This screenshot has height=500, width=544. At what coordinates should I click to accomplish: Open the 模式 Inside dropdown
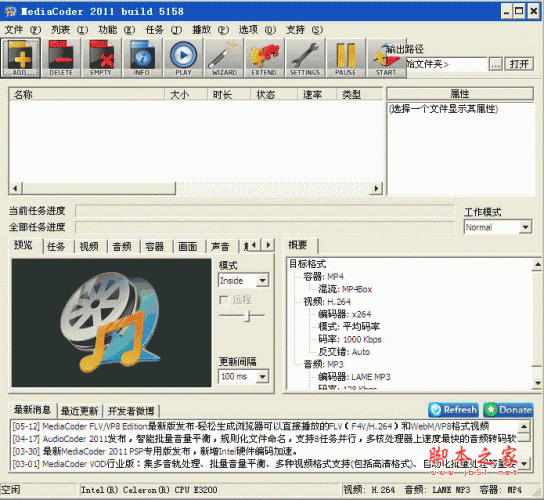pyautogui.click(x=244, y=280)
